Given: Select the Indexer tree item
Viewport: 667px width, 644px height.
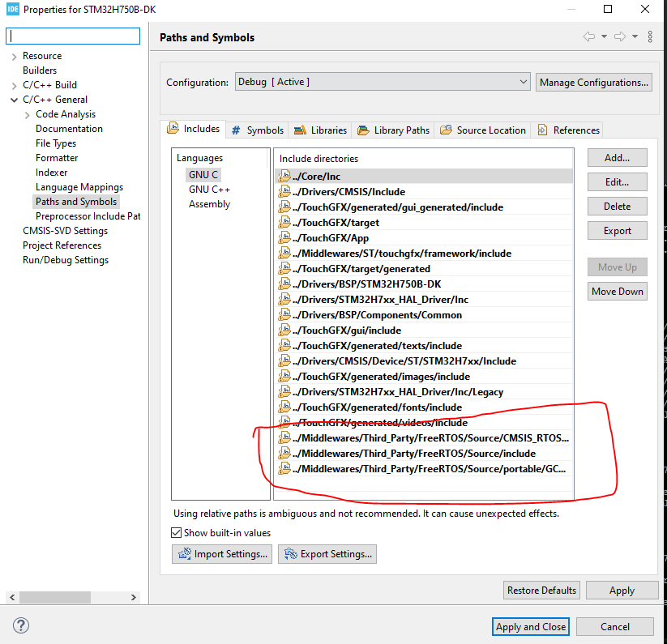Looking at the screenshot, I should point(52,173).
